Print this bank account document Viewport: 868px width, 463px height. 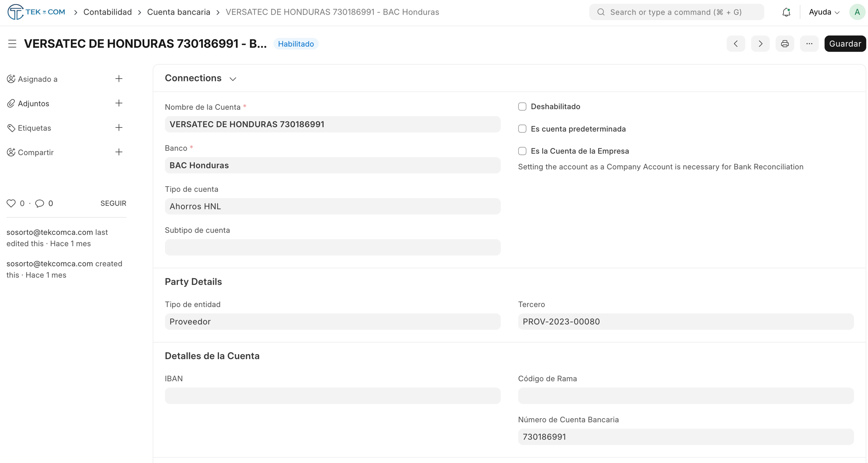pyautogui.click(x=785, y=44)
